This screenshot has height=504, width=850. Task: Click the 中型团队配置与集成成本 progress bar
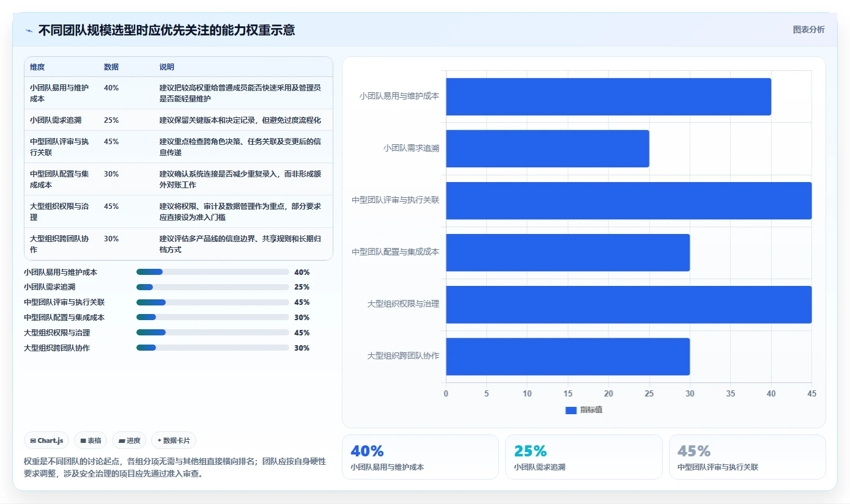coord(213,318)
